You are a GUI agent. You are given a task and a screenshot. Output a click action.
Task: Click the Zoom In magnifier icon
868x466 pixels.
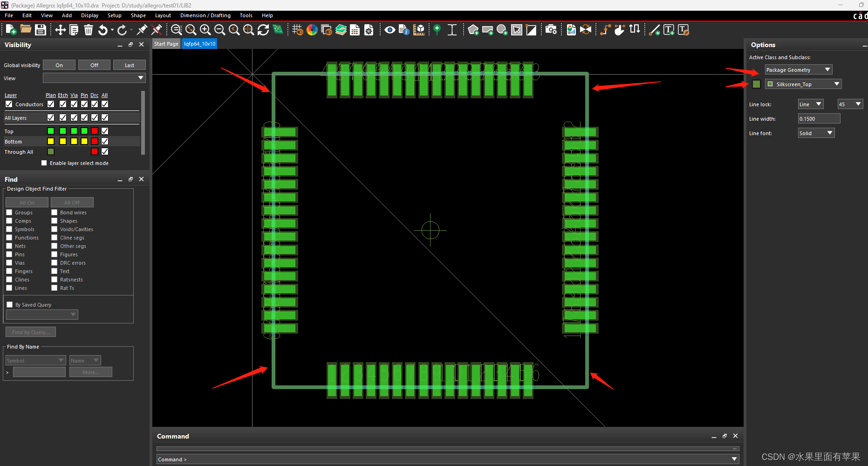(x=205, y=30)
